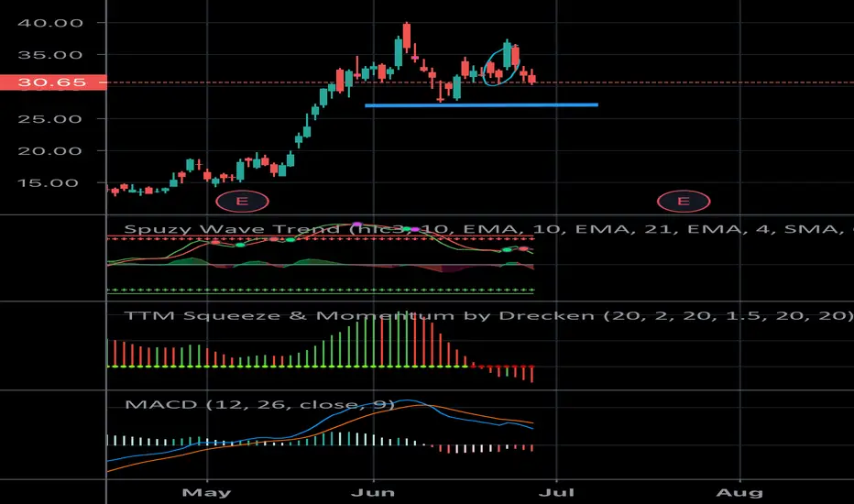Click the 25.00 price axis label
This screenshot has width=854, height=504.
tap(50, 119)
